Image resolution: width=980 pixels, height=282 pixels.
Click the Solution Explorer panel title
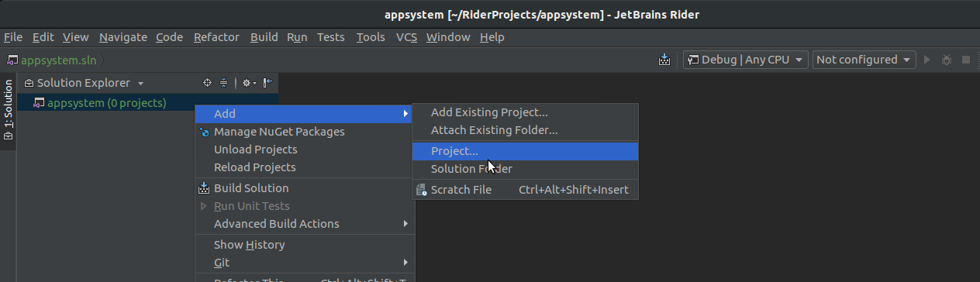click(x=83, y=83)
